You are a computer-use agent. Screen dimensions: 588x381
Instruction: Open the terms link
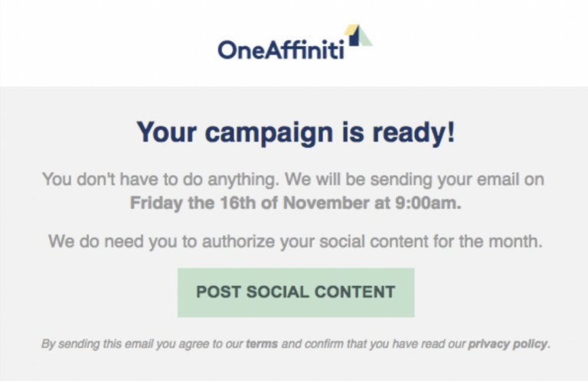click(262, 344)
